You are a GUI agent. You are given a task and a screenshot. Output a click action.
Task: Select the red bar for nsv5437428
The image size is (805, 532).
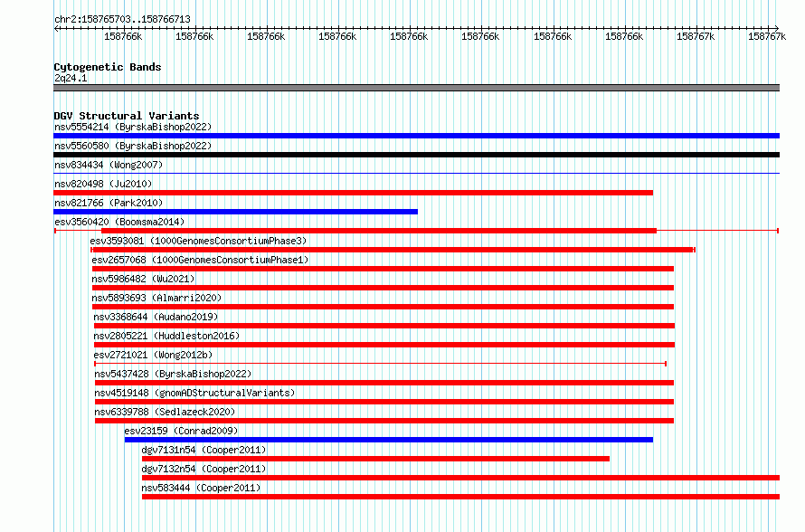pos(384,383)
